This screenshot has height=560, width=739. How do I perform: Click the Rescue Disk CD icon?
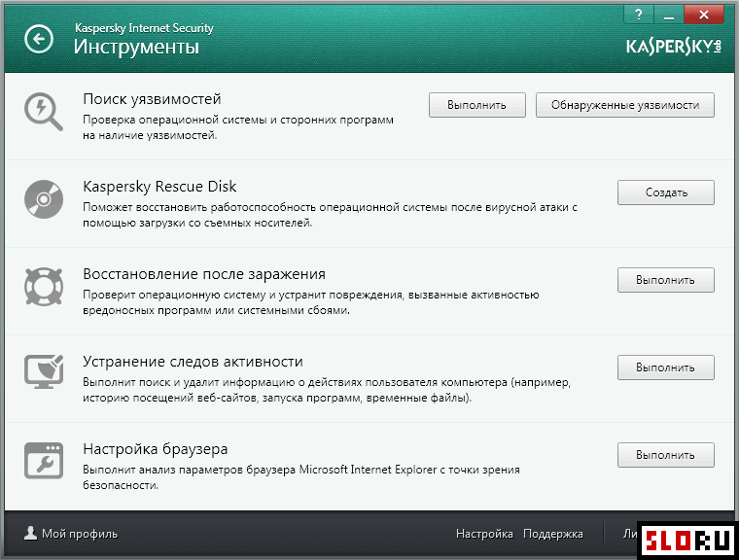click(x=44, y=199)
